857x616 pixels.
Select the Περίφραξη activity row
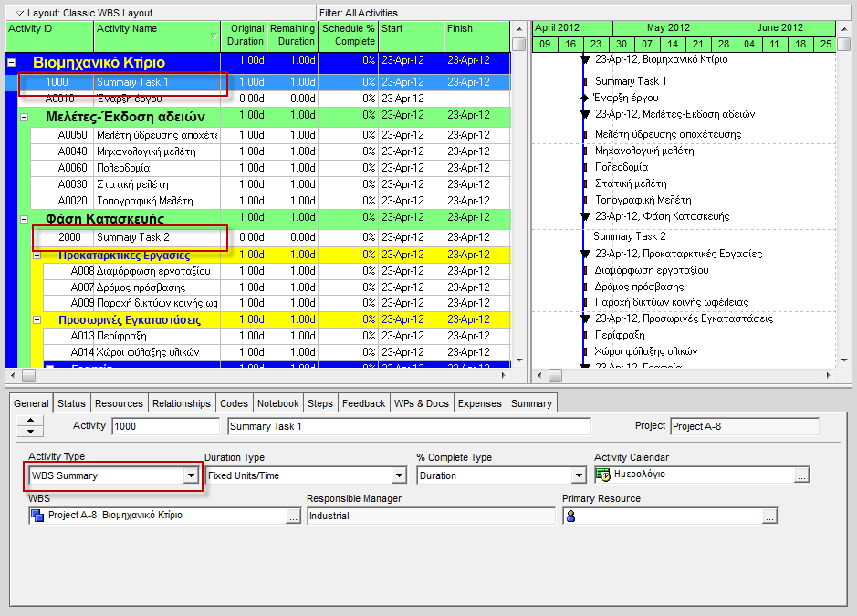(277, 336)
